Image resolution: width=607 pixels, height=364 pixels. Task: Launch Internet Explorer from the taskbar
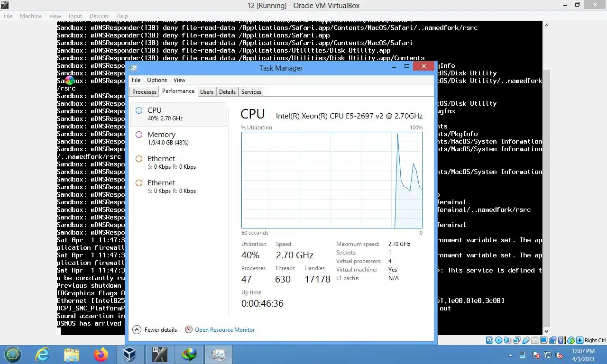42,354
